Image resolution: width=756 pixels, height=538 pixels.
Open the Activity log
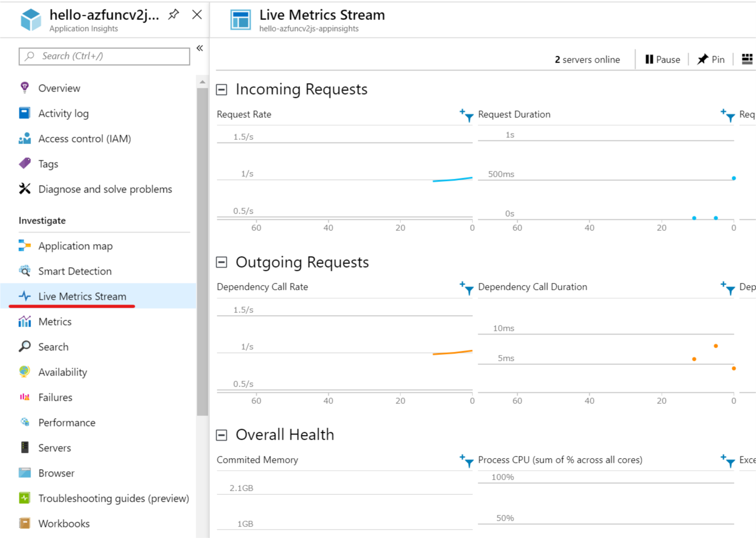[63, 113]
